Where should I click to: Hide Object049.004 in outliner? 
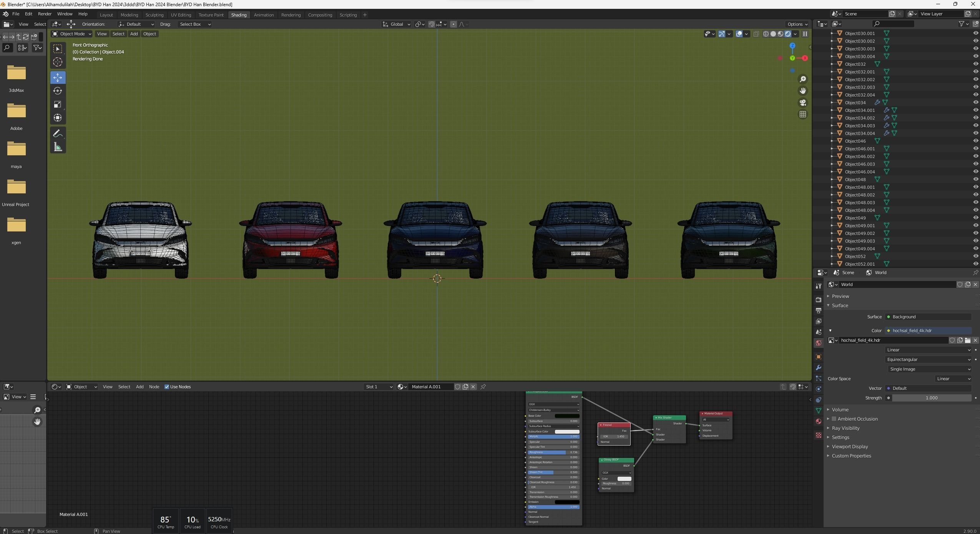(x=975, y=248)
